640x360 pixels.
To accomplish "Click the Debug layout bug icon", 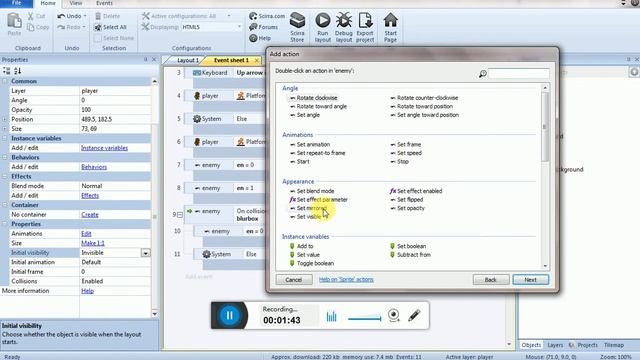I will pyautogui.click(x=344, y=20).
